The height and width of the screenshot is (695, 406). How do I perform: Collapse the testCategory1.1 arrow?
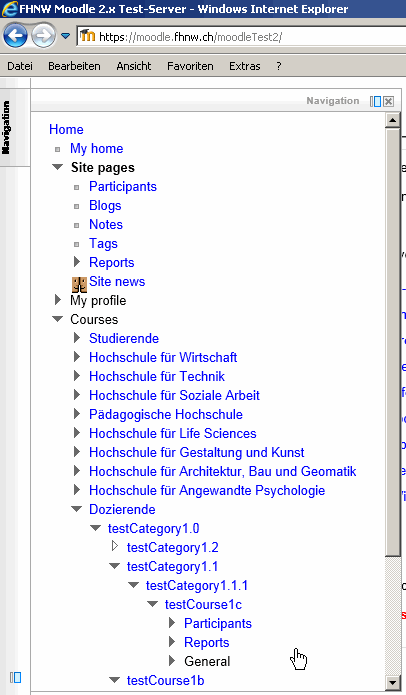point(115,566)
